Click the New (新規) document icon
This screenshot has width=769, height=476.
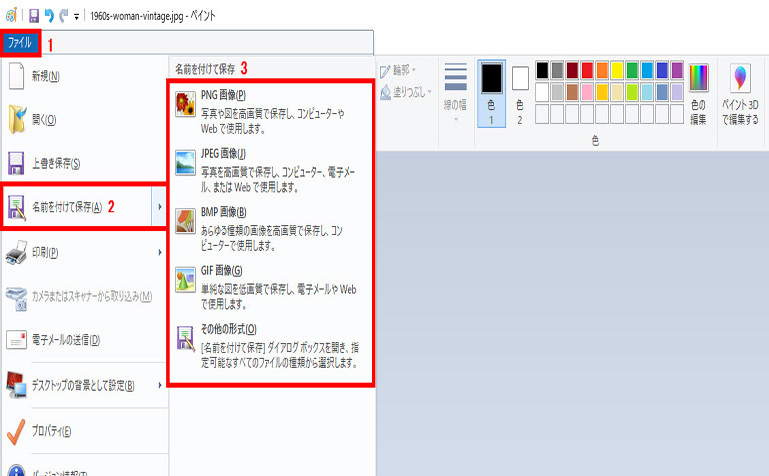coord(17,76)
